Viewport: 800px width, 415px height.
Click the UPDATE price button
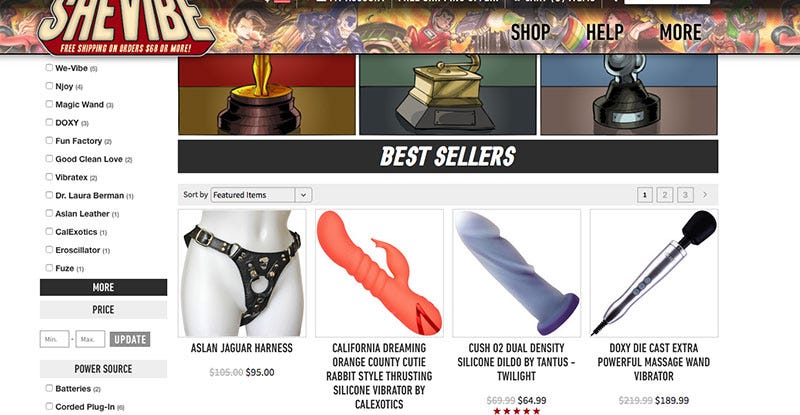tap(130, 339)
